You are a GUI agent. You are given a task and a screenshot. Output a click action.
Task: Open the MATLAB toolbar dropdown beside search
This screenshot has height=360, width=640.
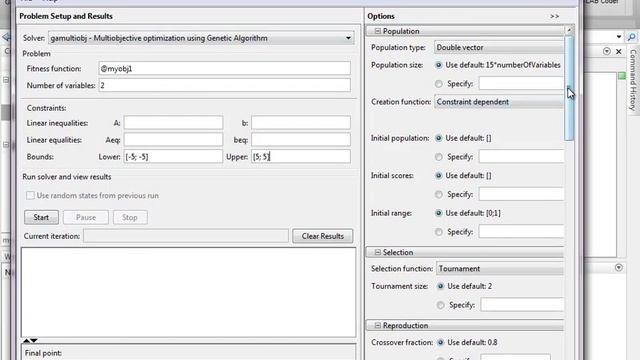pyautogui.click(x=619, y=37)
